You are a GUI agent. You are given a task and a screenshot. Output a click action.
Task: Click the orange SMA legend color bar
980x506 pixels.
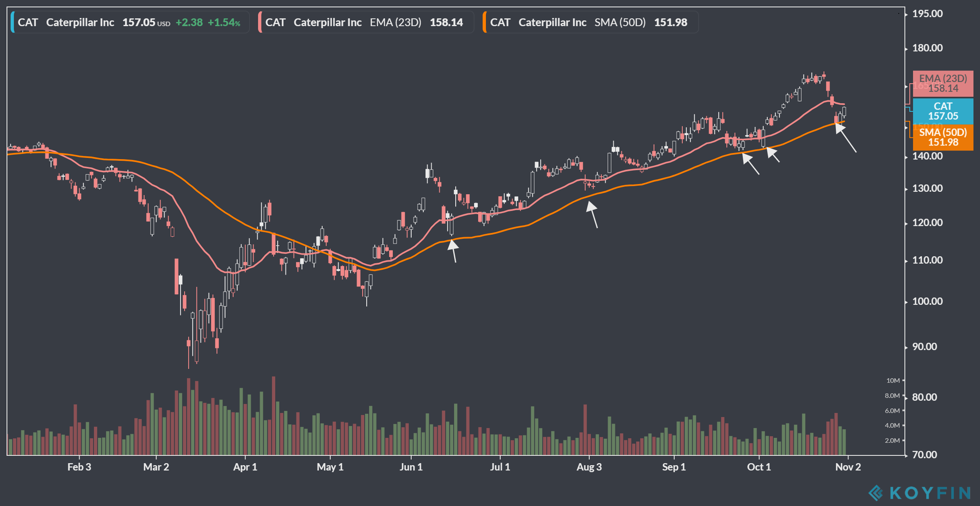point(485,22)
